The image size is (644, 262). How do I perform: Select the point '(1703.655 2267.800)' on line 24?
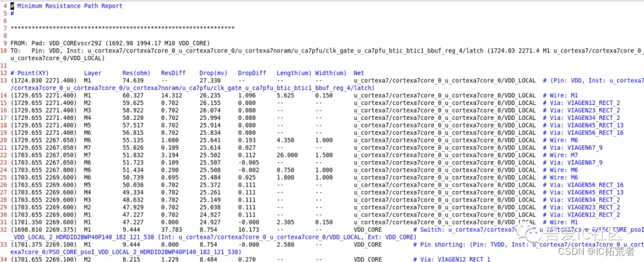pyautogui.click(x=44, y=169)
